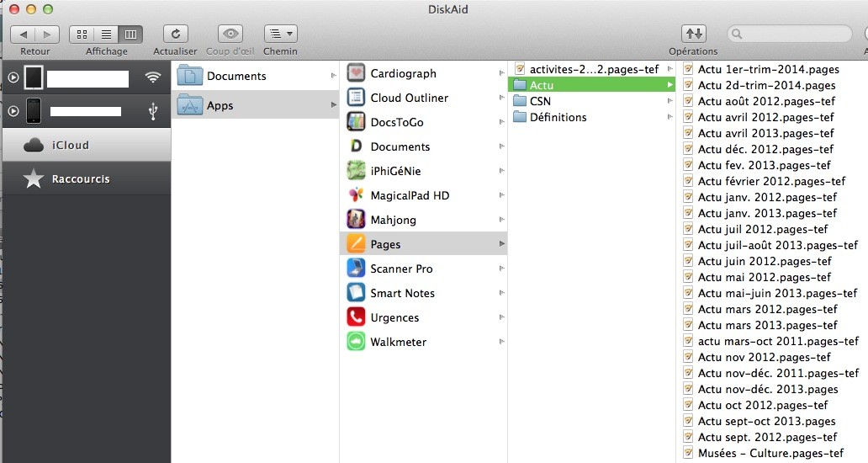The height and width of the screenshot is (463, 868).
Task: Click the forward navigation arrow
Action: coord(48,34)
